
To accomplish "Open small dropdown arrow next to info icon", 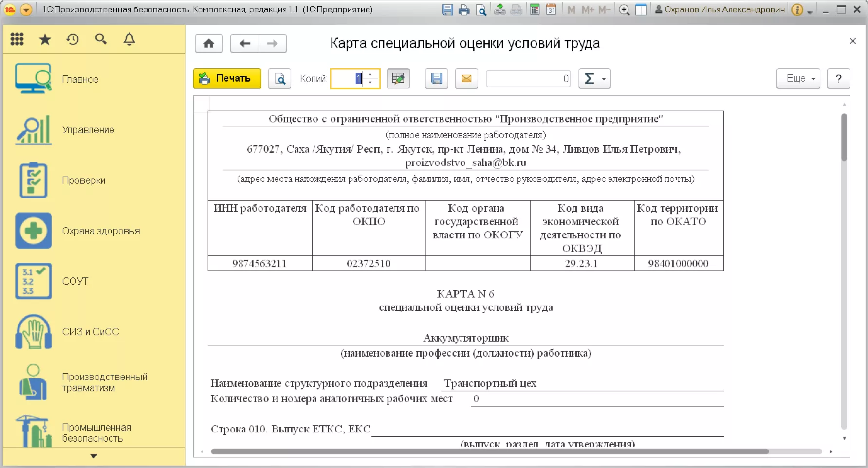I will pos(810,12).
